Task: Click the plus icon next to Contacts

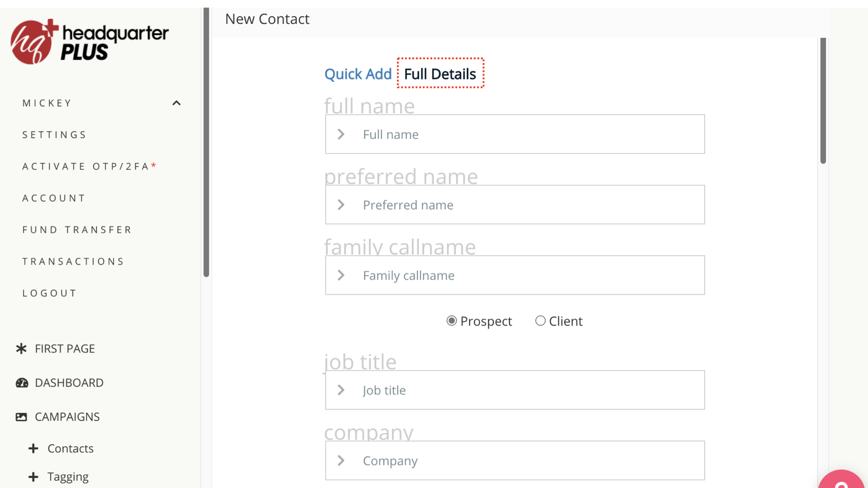Action: [33, 449]
